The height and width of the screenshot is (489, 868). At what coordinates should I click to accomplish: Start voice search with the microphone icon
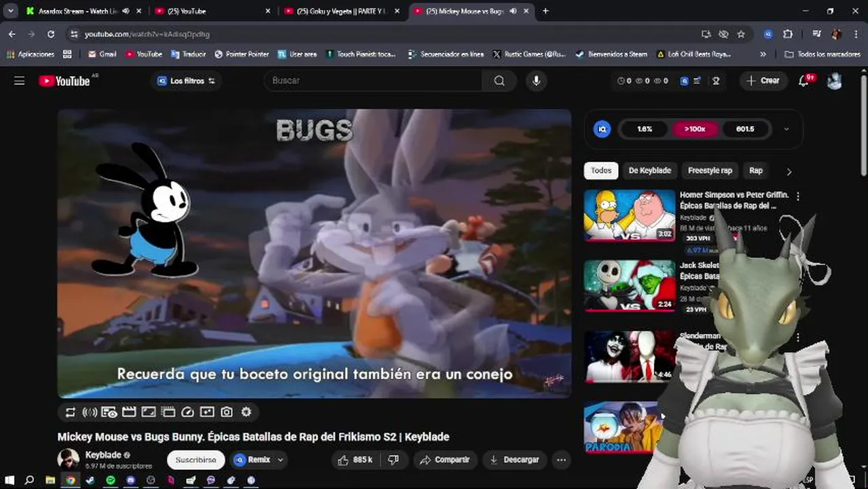(x=537, y=81)
